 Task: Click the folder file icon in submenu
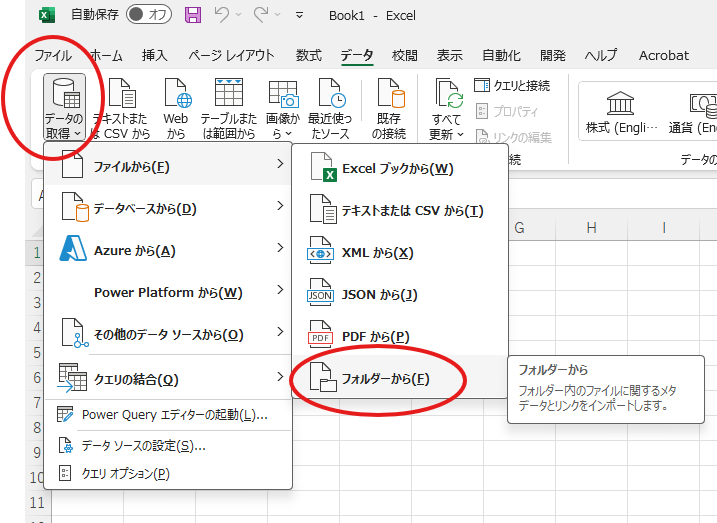[x=323, y=377]
